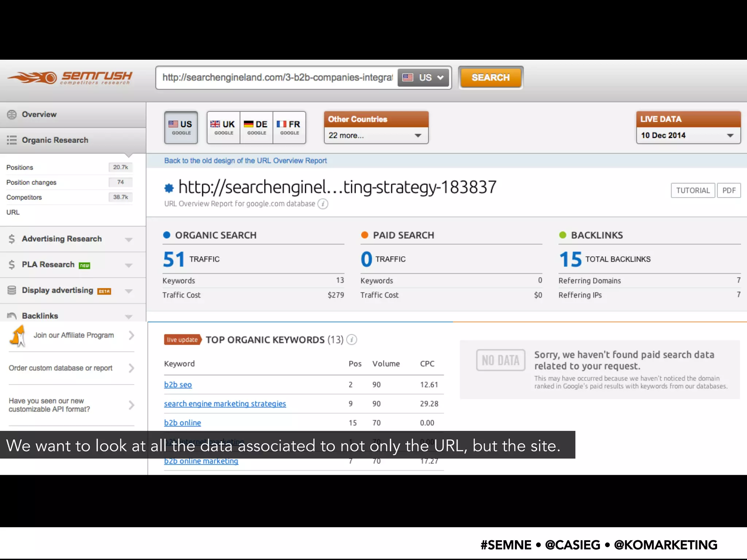This screenshot has width=747, height=560.
Task: Click arrow beside Order custom database
Action: point(131,368)
